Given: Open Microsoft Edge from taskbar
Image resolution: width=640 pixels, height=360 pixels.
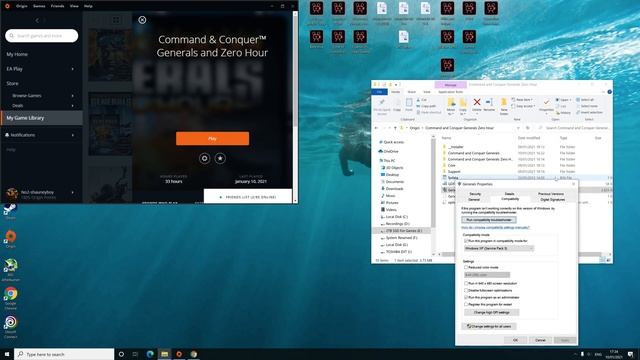Looking at the screenshot, I should (150, 354).
